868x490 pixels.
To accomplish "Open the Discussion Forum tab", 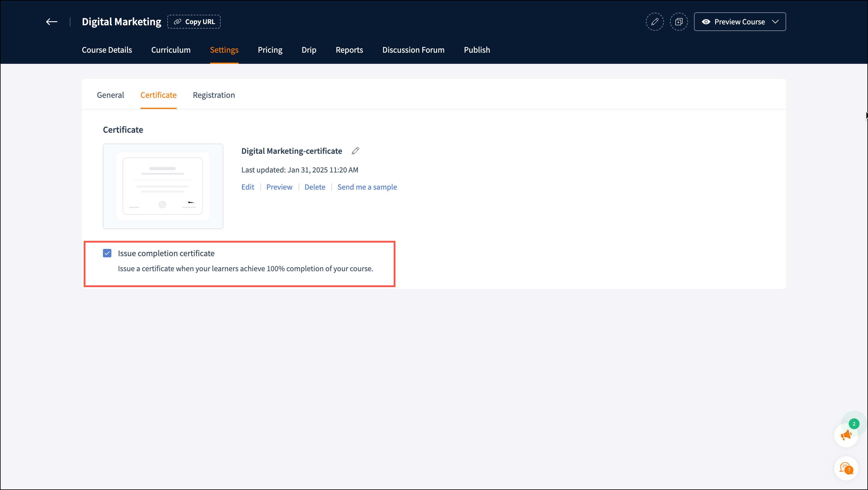I will click(413, 50).
